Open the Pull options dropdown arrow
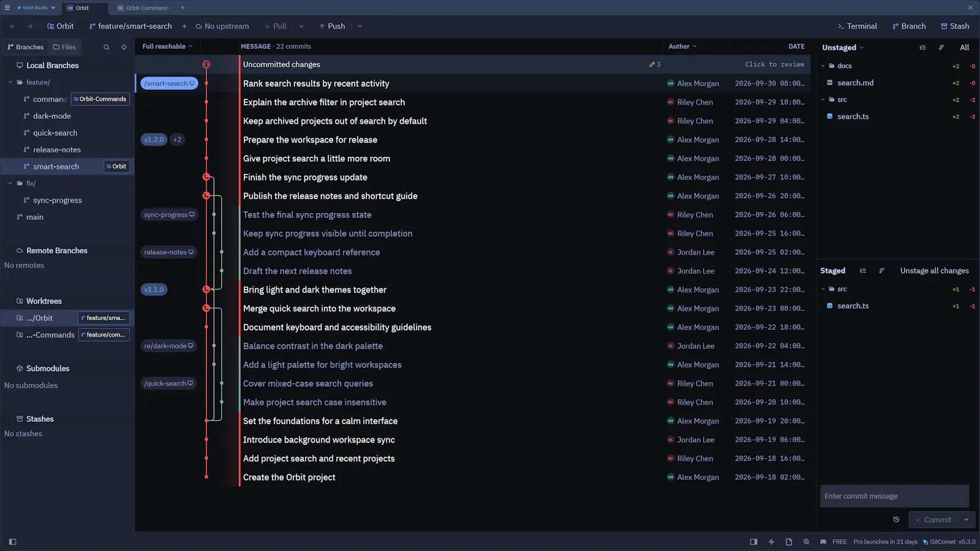This screenshot has width=980, height=551. (x=301, y=26)
